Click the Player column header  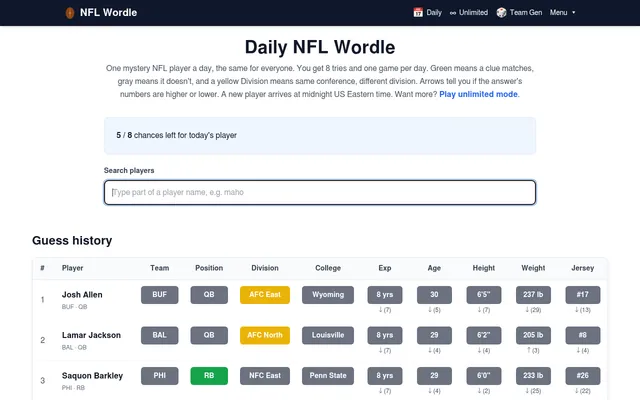(x=72, y=268)
